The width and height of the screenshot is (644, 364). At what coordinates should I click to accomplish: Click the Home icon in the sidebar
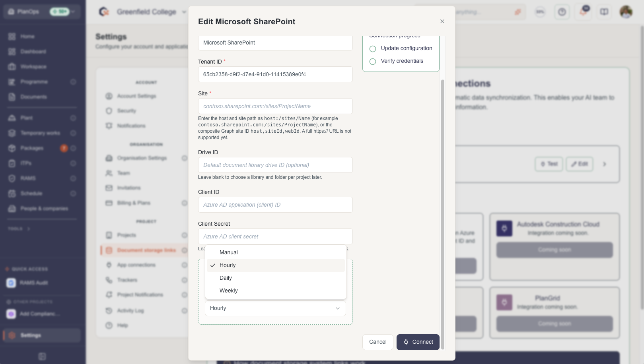[x=12, y=37]
